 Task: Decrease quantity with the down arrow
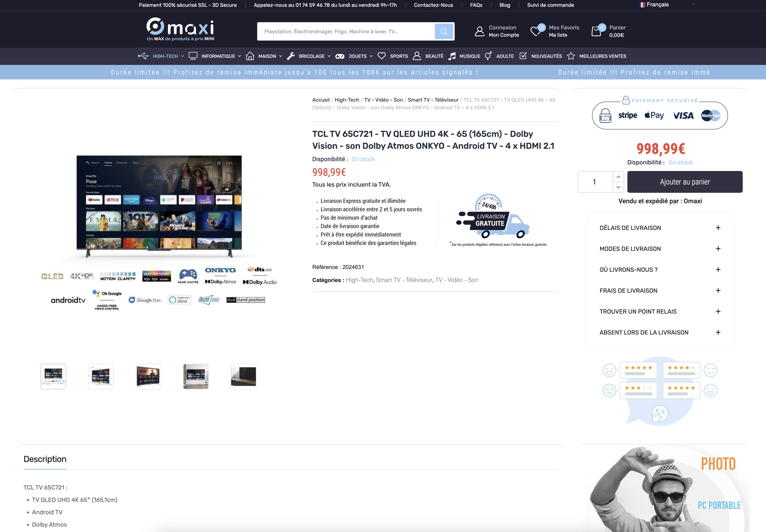tap(618, 187)
